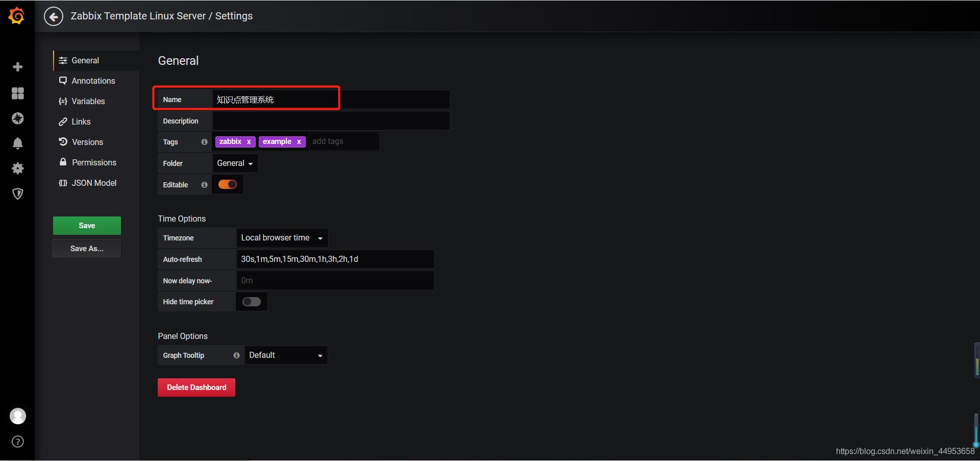Open the user profile avatar
The width and height of the screenshot is (980, 461).
(18, 416)
